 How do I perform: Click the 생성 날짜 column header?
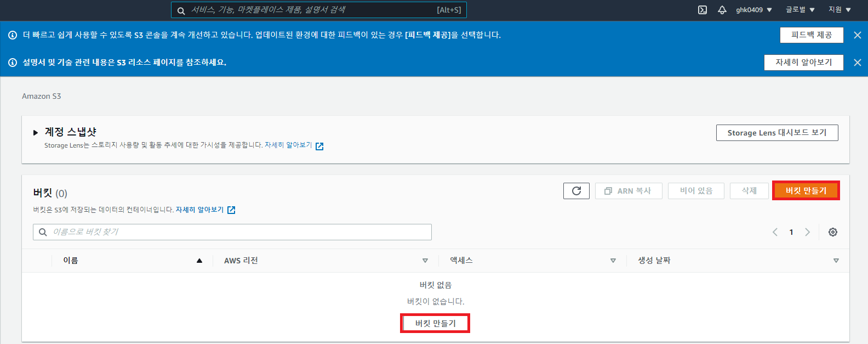[654, 261]
